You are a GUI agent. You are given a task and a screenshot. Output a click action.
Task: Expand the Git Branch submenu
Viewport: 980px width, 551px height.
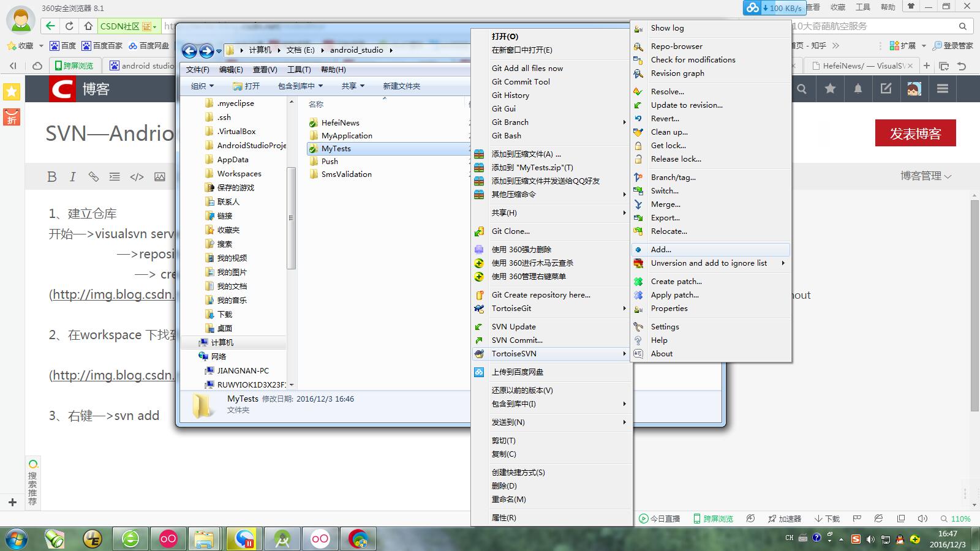click(624, 122)
